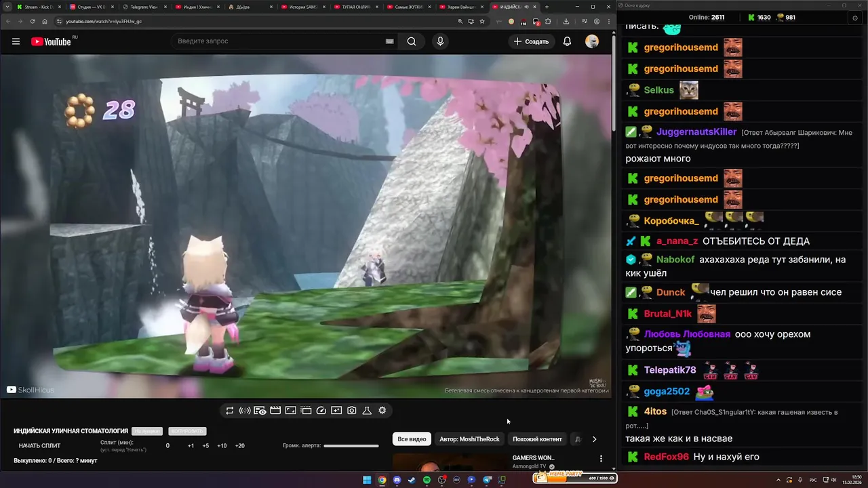Click the flask experiments icon
This screenshot has width=868, height=488.
[367, 411]
